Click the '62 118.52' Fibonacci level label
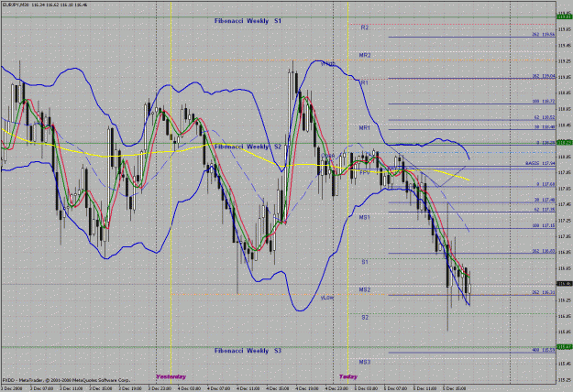573x392 pixels. pyautogui.click(x=545, y=117)
